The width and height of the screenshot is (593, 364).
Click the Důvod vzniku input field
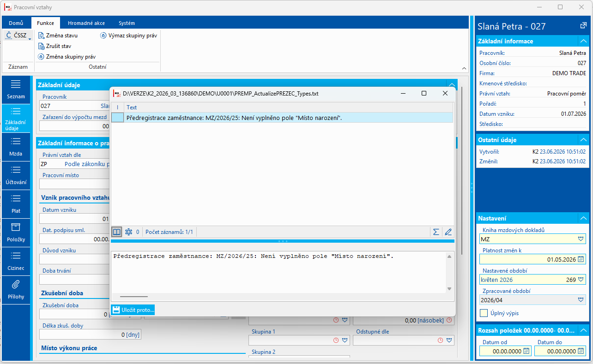click(75, 259)
